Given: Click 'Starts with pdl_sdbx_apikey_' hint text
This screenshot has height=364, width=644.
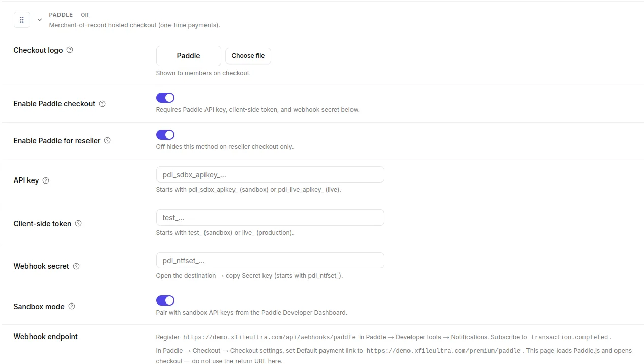Looking at the screenshot, I should tap(249, 190).
